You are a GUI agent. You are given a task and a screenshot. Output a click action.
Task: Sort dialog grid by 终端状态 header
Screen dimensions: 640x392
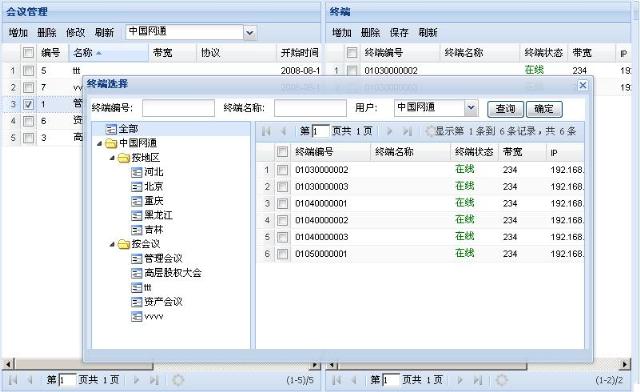point(474,152)
